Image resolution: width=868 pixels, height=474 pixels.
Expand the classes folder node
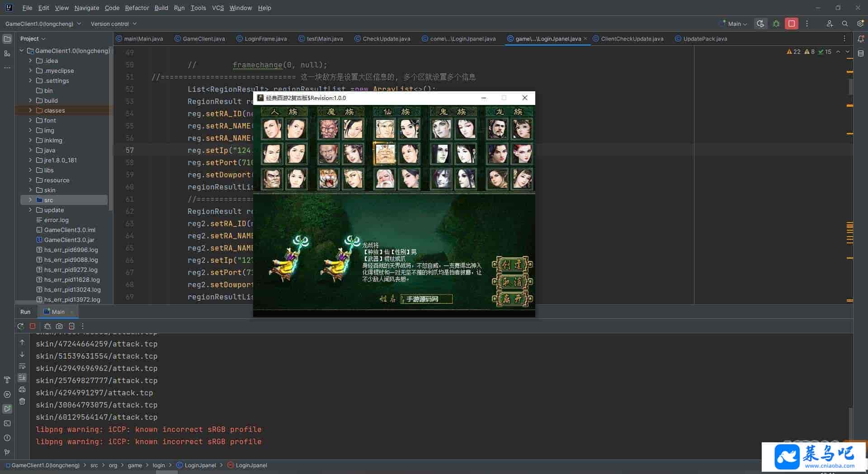click(30, 110)
